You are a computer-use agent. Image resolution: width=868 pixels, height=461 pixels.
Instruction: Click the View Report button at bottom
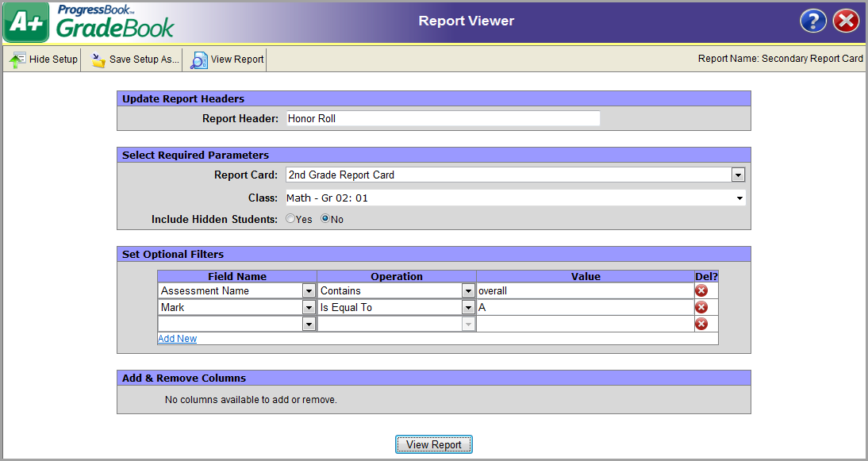(x=434, y=444)
